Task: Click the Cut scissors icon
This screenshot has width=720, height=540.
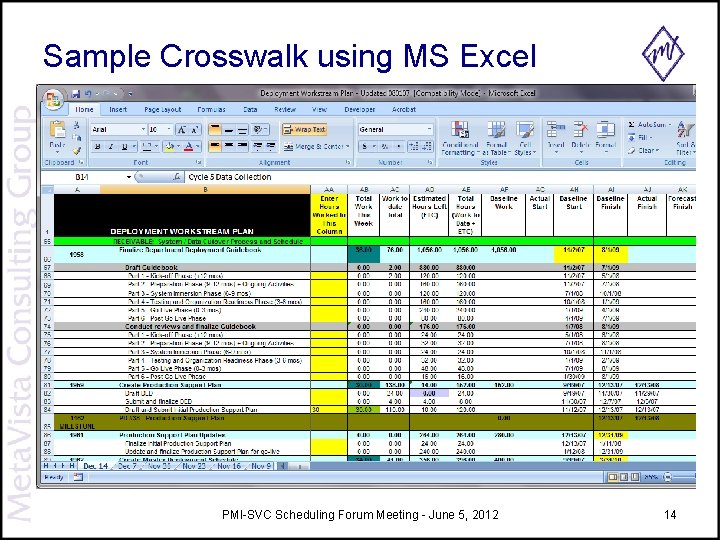Action: coord(77,125)
